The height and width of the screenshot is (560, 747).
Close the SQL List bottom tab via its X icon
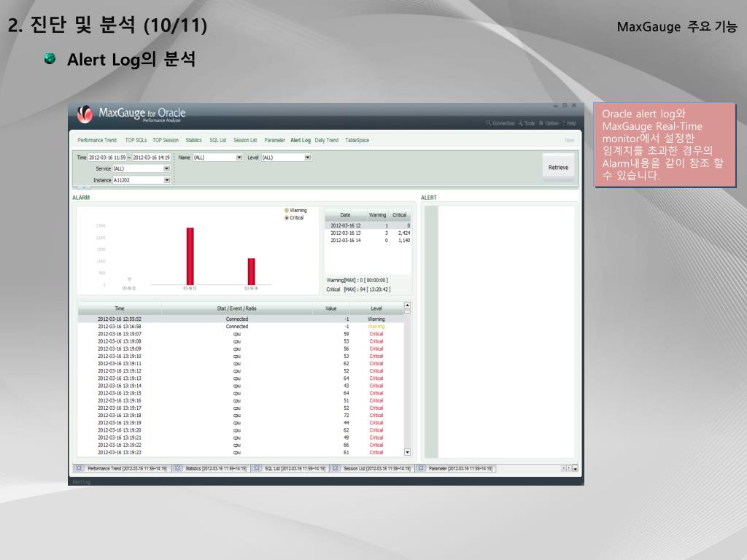(256, 469)
